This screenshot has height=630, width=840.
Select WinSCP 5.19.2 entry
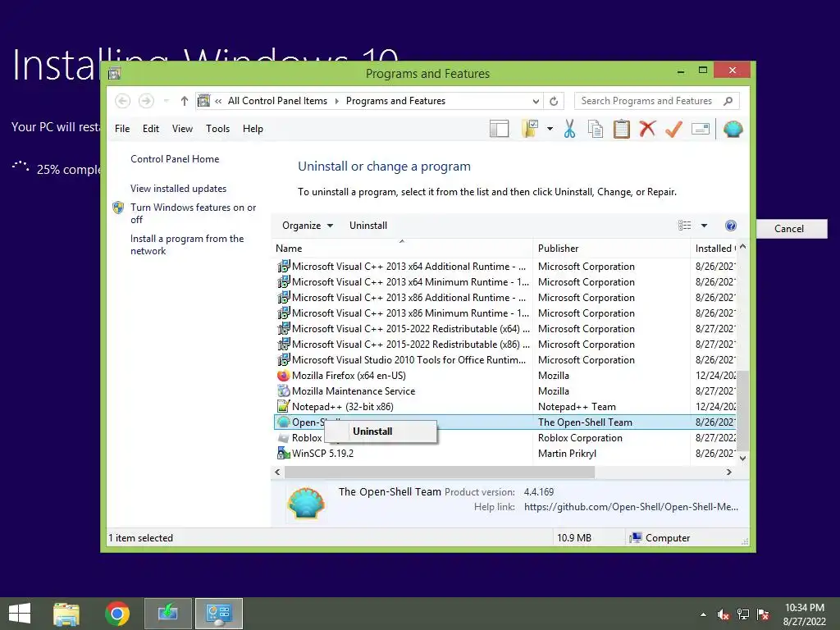504,453
